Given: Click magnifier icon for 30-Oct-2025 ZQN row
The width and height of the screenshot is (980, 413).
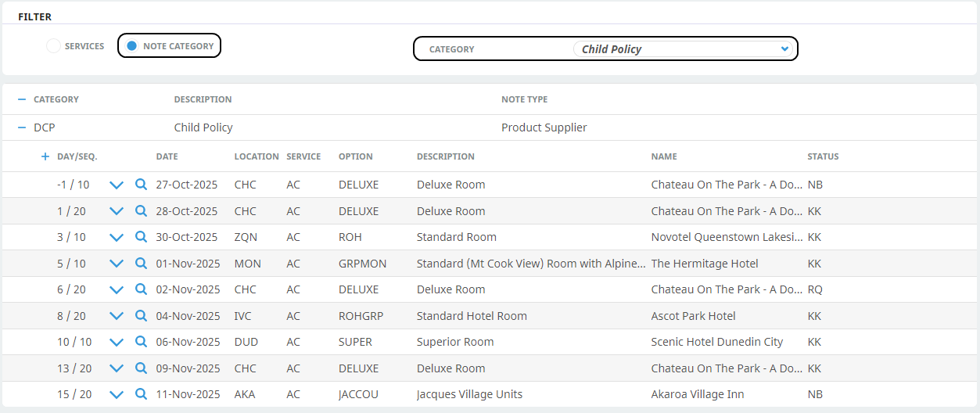Looking at the screenshot, I should click(141, 237).
